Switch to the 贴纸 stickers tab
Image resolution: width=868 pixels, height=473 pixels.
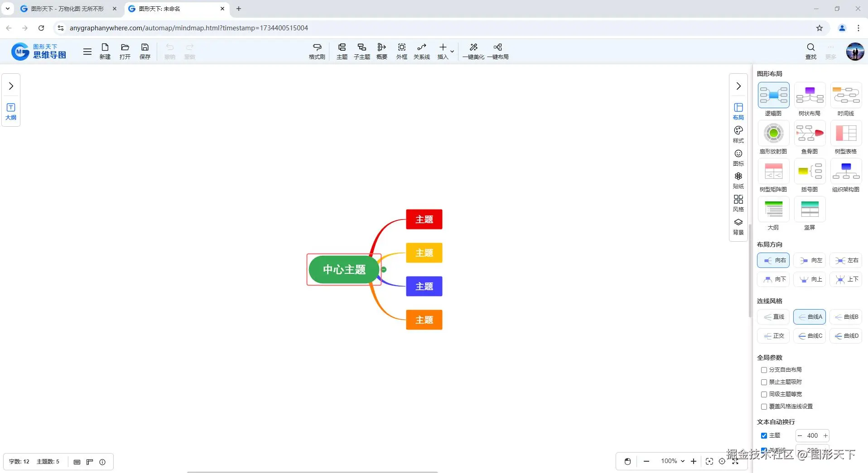738,180
